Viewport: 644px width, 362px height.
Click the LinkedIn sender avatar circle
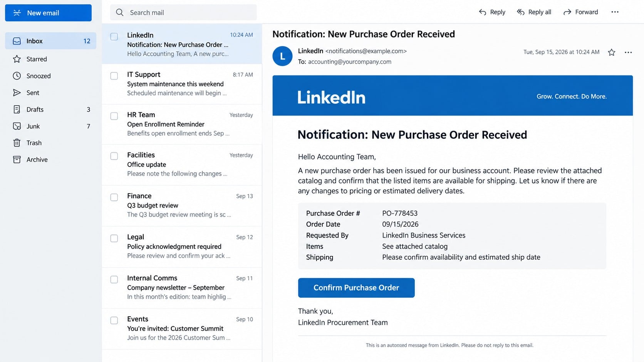[x=282, y=56]
